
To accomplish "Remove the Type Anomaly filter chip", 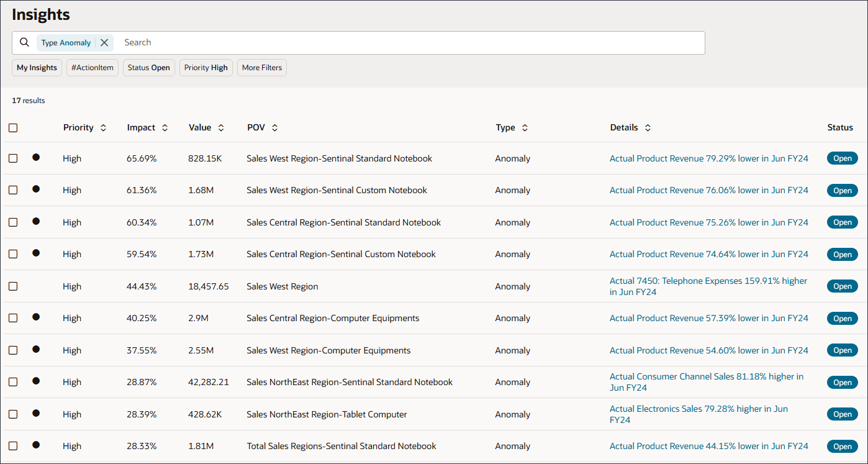I will pos(104,42).
